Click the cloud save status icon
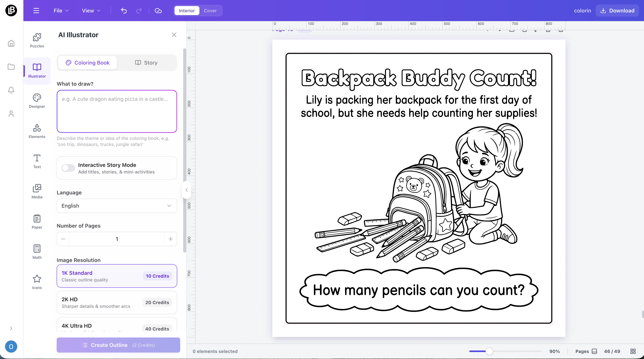Image resolution: width=644 pixels, height=359 pixels. click(158, 11)
